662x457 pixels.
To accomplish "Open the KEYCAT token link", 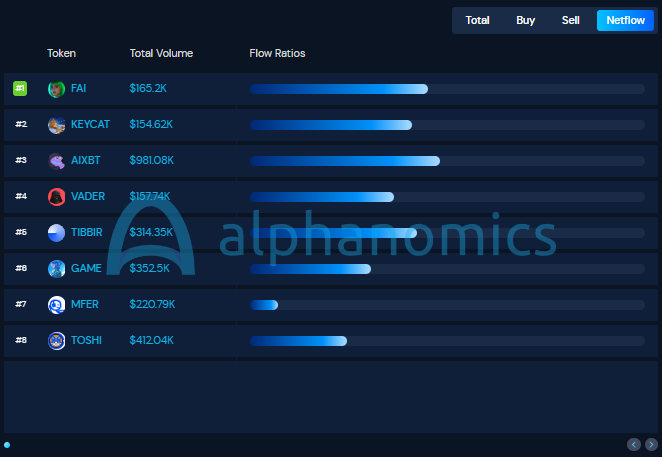I will pyautogui.click(x=90, y=124).
